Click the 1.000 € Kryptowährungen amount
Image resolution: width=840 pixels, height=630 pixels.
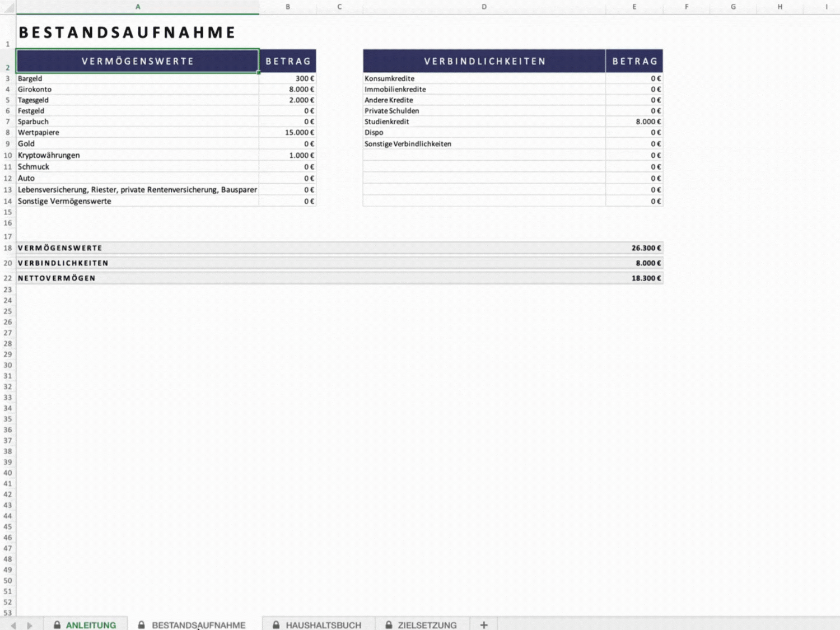(288, 155)
